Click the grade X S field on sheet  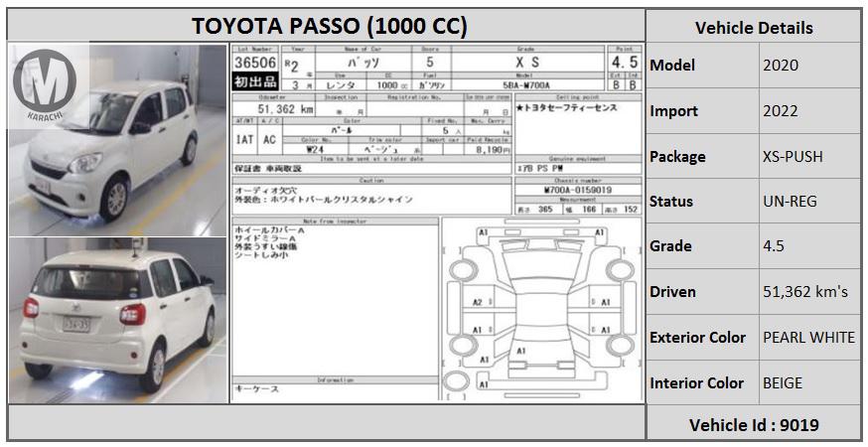[x=527, y=62]
